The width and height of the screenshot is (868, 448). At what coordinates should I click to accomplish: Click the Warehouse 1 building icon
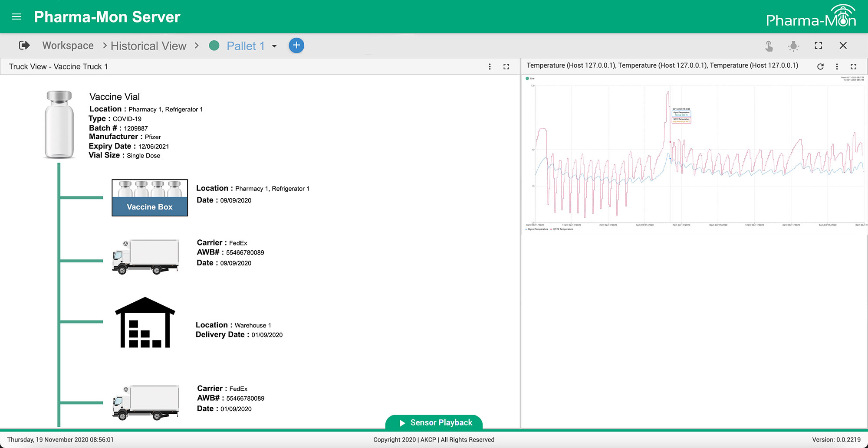point(145,322)
